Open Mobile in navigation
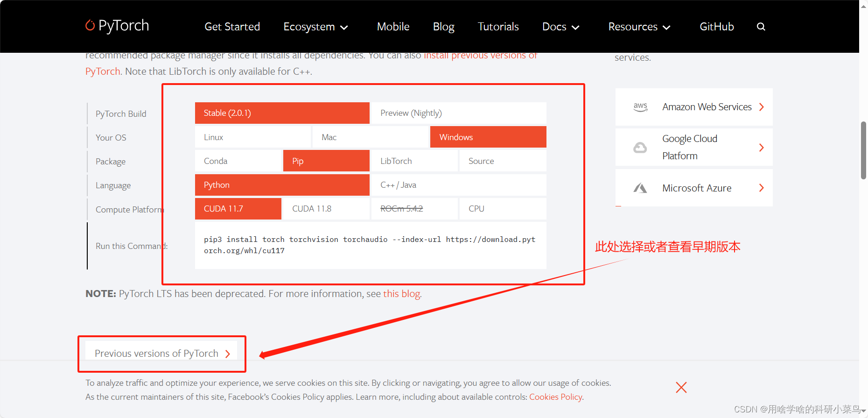868x418 pixels. pyautogui.click(x=393, y=27)
